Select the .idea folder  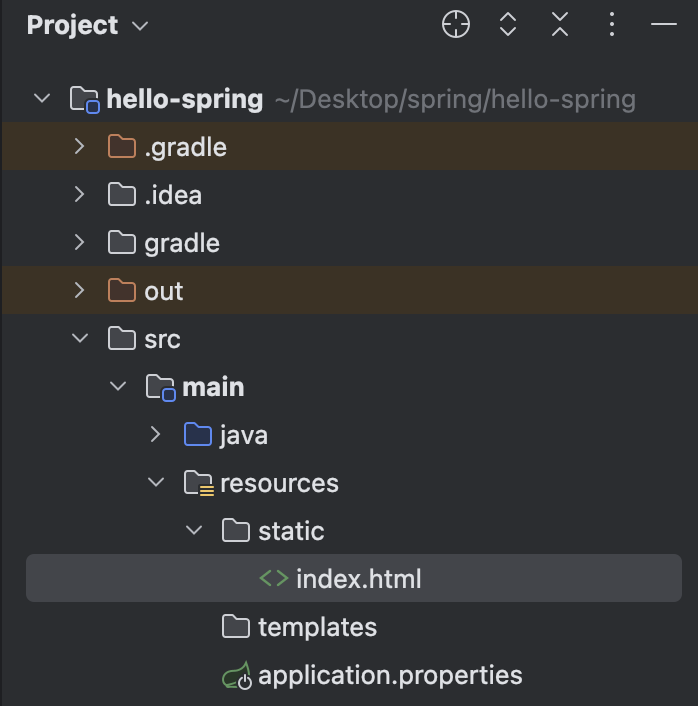click(x=172, y=195)
